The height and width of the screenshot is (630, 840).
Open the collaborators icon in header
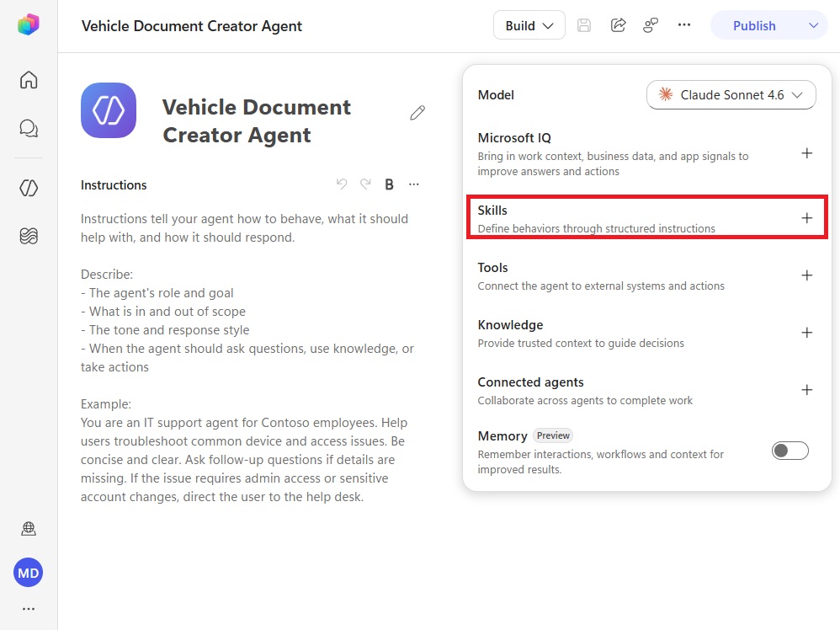[651, 25]
